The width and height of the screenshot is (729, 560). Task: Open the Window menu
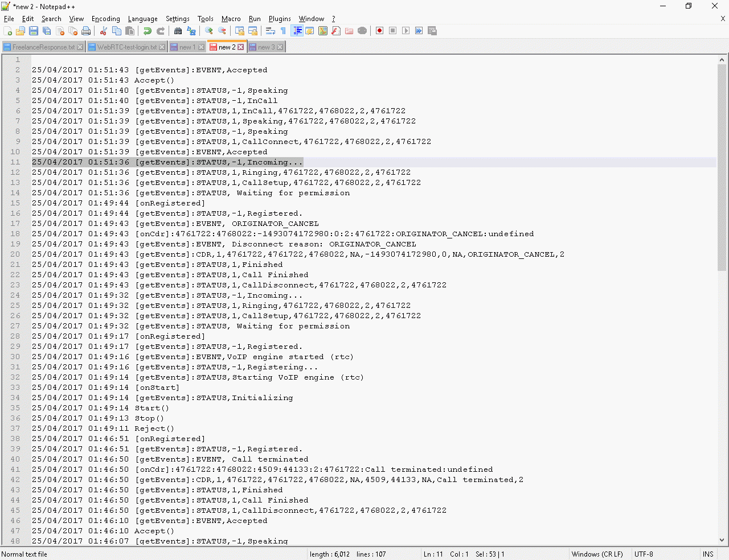[312, 19]
